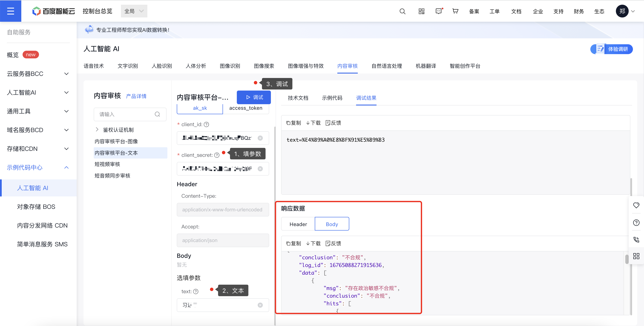Select 内容审核平台-图像 list item

(x=116, y=141)
